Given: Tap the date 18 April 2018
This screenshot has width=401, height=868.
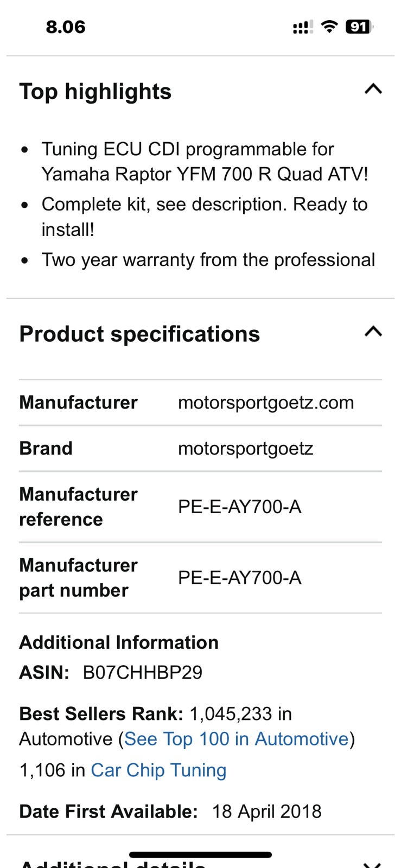Looking at the screenshot, I should pyautogui.click(x=266, y=812).
